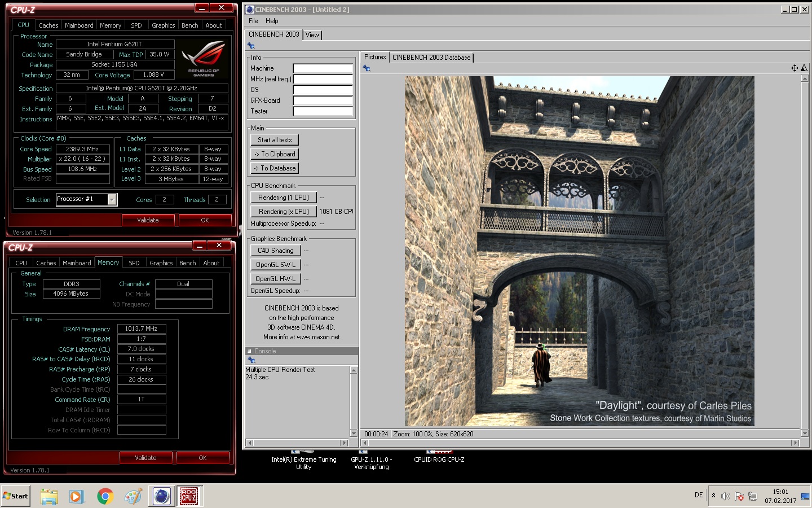Click the Tester input field
Screen dimensions: 812x508
323,111
